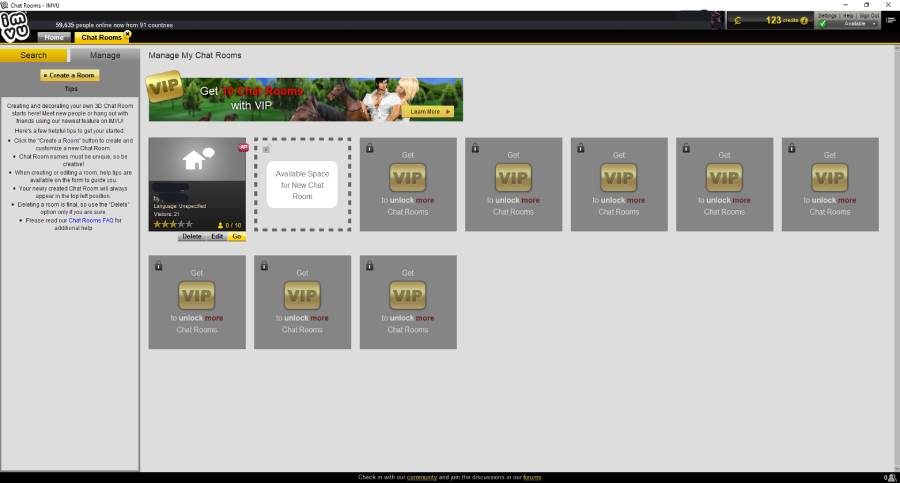
Task: Click the gold coin info icon
Action: [x=804, y=21]
